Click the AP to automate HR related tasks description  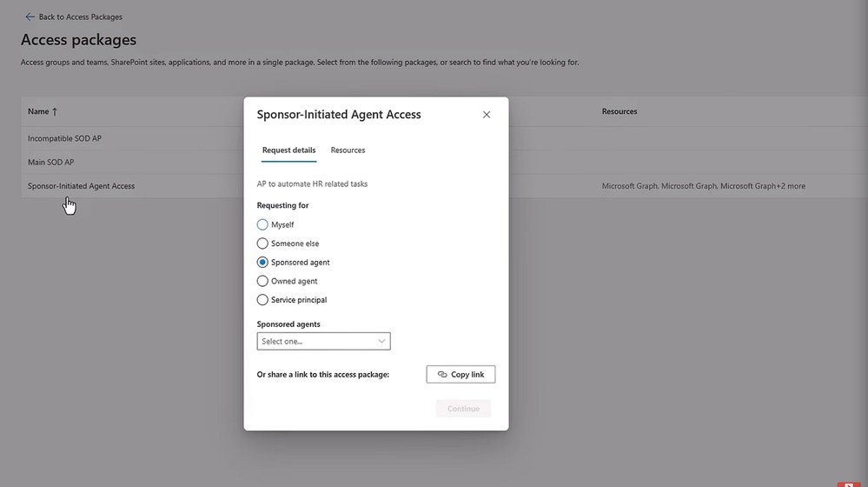312,184
